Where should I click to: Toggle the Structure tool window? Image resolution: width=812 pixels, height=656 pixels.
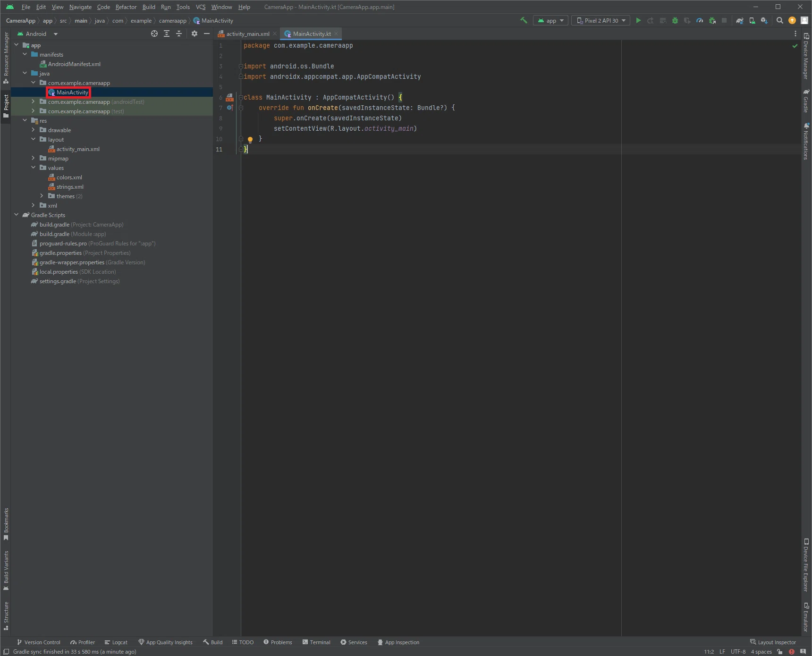(6, 616)
